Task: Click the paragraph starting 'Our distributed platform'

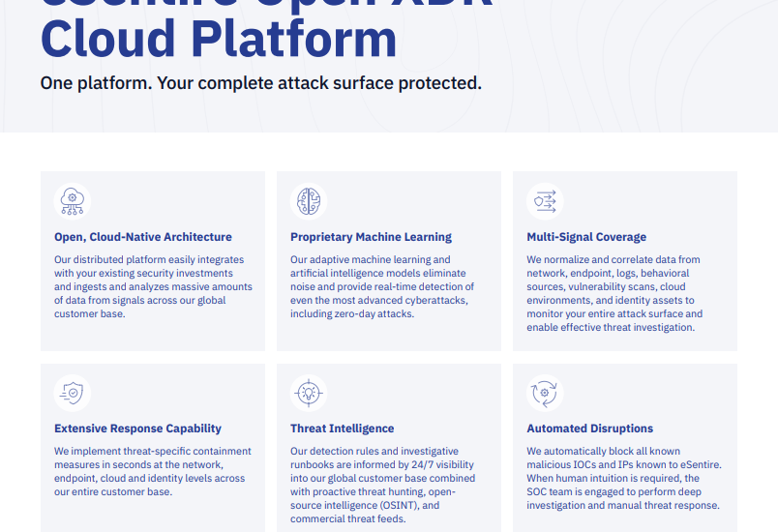Action: (x=153, y=286)
